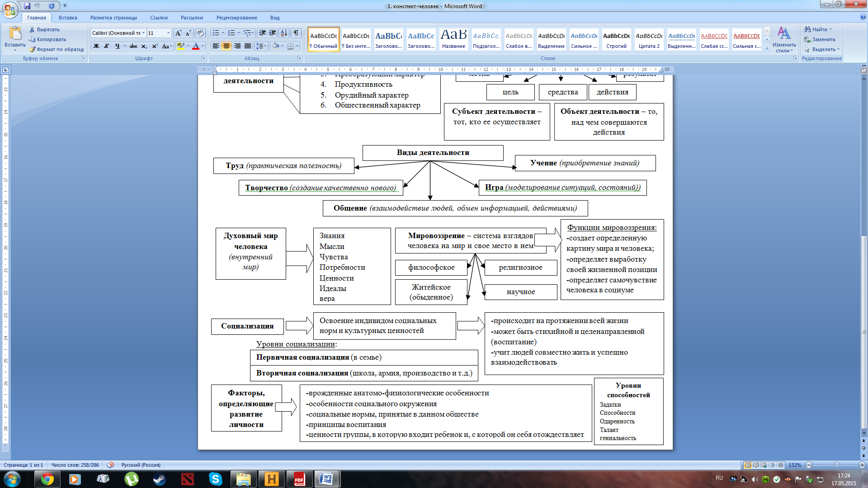The image size is (868, 488).
Task: Apply the Строгий style
Action: tap(616, 39)
